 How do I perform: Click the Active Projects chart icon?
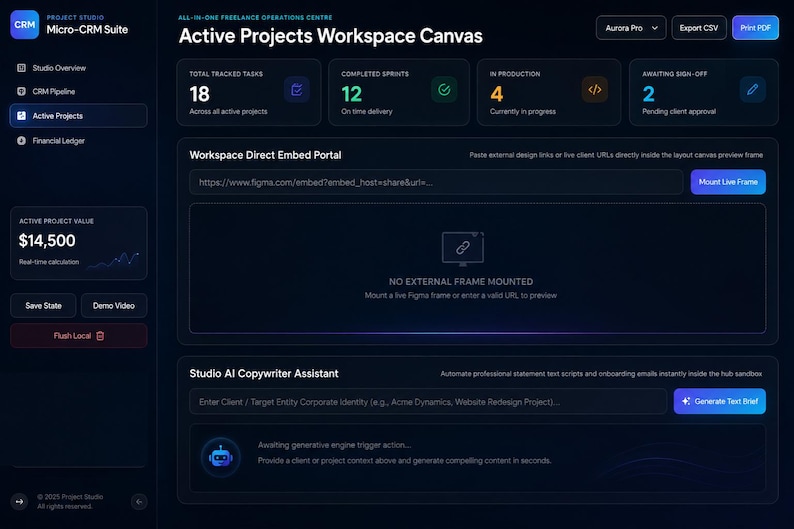point(21,116)
